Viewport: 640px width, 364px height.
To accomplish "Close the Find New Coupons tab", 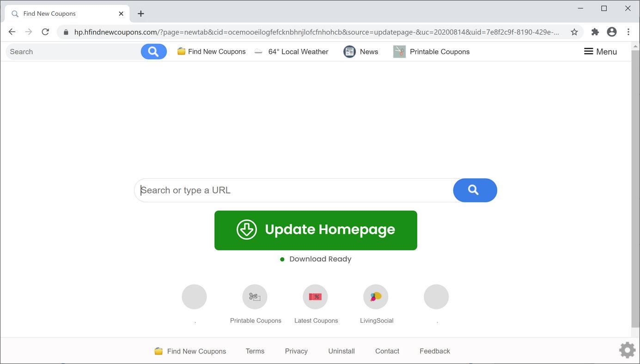I will [121, 13].
